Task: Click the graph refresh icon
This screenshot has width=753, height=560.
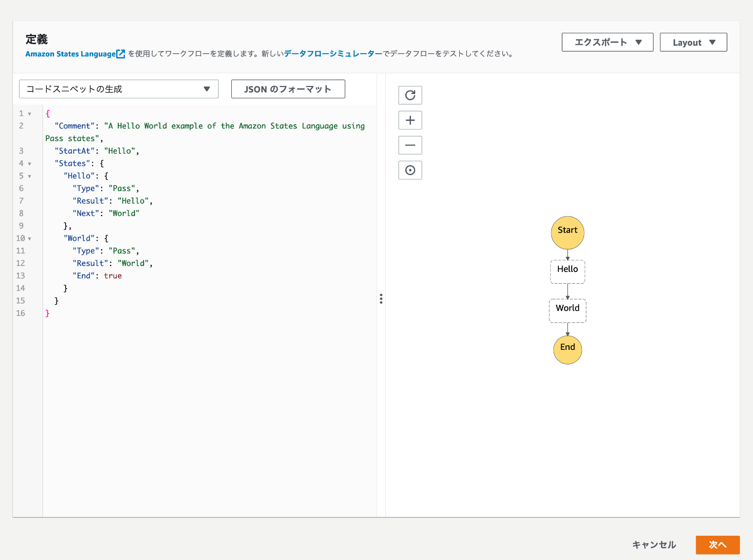Action: click(410, 95)
